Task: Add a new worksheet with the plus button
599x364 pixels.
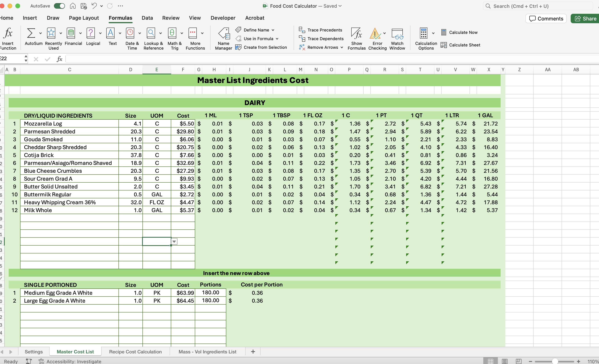Action: pyautogui.click(x=253, y=352)
